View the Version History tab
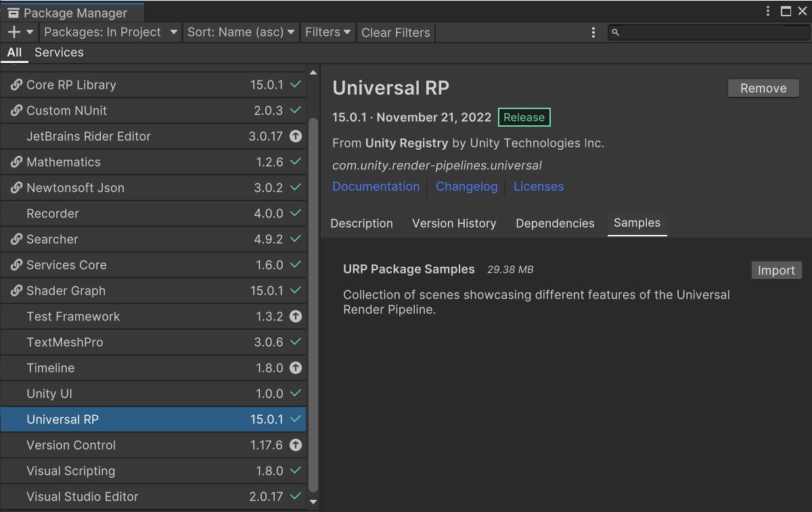Image resolution: width=812 pixels, height=512 pixels. [454, 223]
